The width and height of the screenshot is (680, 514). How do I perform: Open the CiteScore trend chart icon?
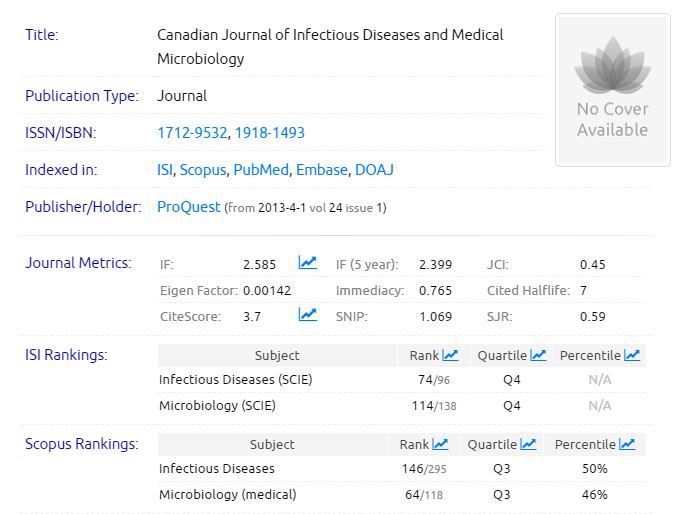[307, 315]
